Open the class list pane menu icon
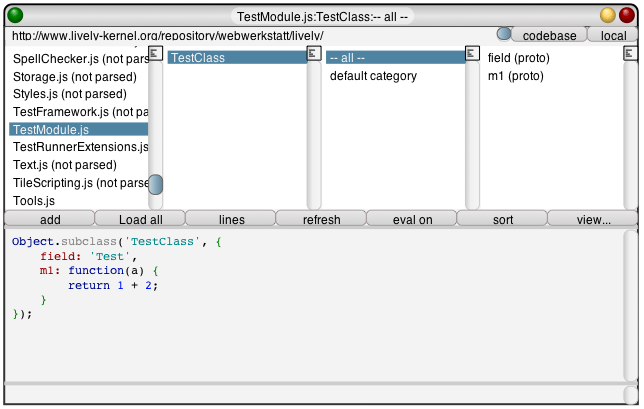 pos(314,53)
